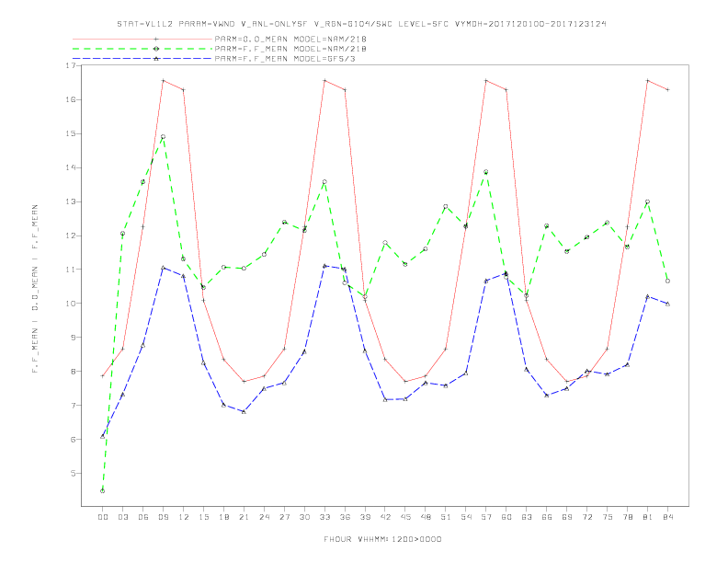Screen dimensions: 728x563
Task: Select green legend label PARM=F.F_MEAN MODEL=NAM/218
Action: [x=290, y=49]
